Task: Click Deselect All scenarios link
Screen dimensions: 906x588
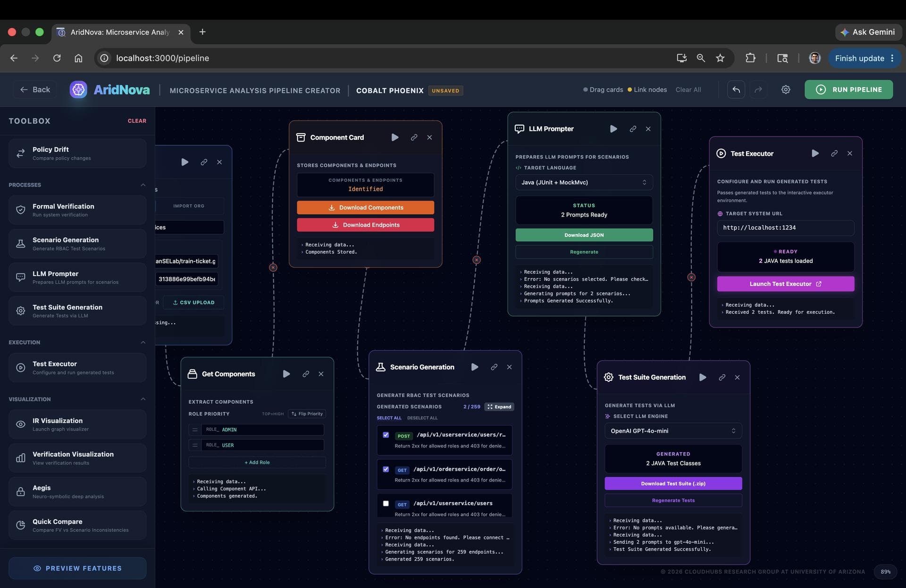Action: tap(422, 418)
